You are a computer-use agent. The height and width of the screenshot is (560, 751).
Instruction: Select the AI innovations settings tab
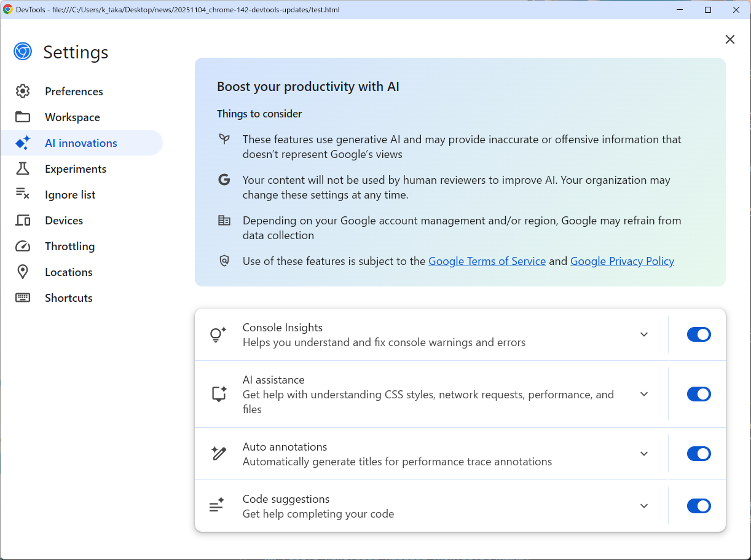[81, 143]
